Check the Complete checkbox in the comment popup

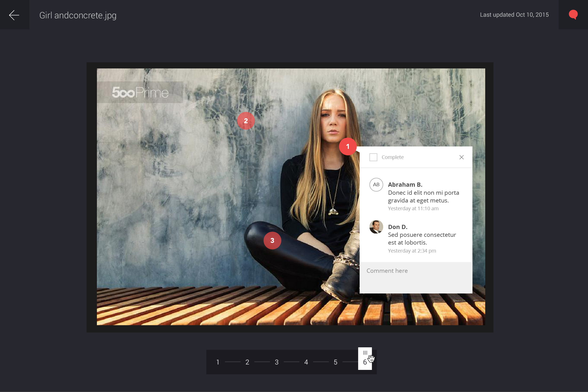373,157
